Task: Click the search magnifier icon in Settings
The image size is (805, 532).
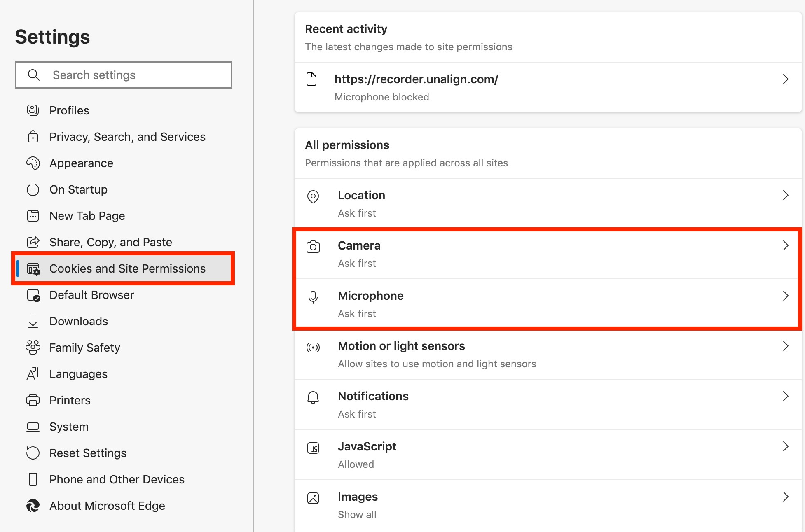Action: point(33,75)
